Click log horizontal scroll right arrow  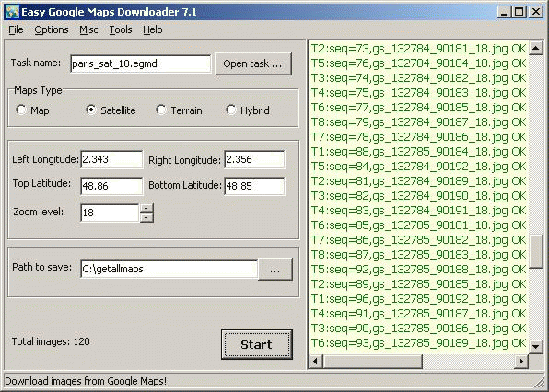point(521,362)
